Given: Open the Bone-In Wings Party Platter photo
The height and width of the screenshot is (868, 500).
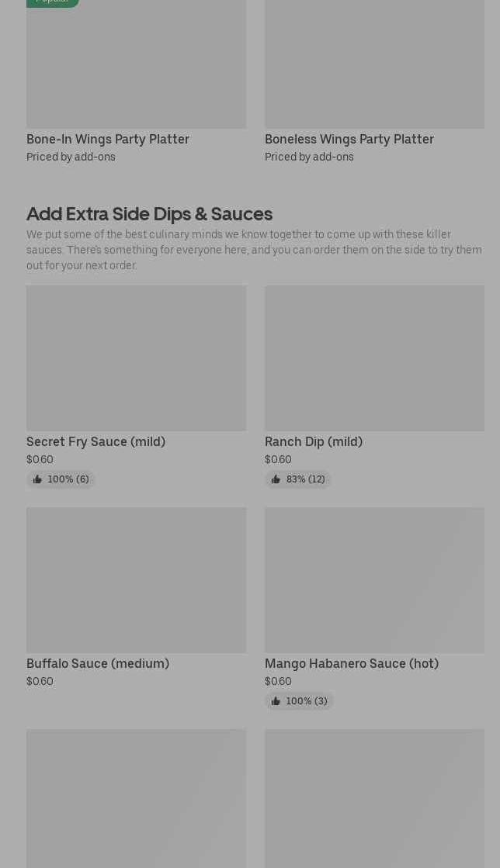Looking at the screenshot, I should point(136,64).
